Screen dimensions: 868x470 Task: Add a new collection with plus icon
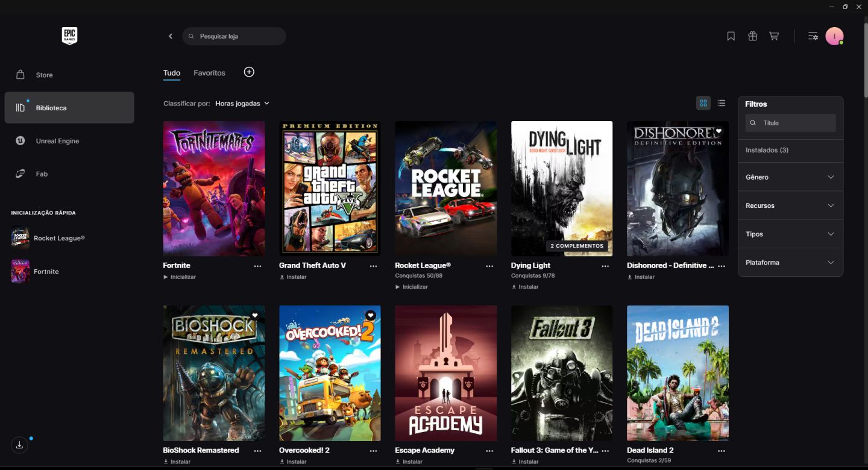249,72
